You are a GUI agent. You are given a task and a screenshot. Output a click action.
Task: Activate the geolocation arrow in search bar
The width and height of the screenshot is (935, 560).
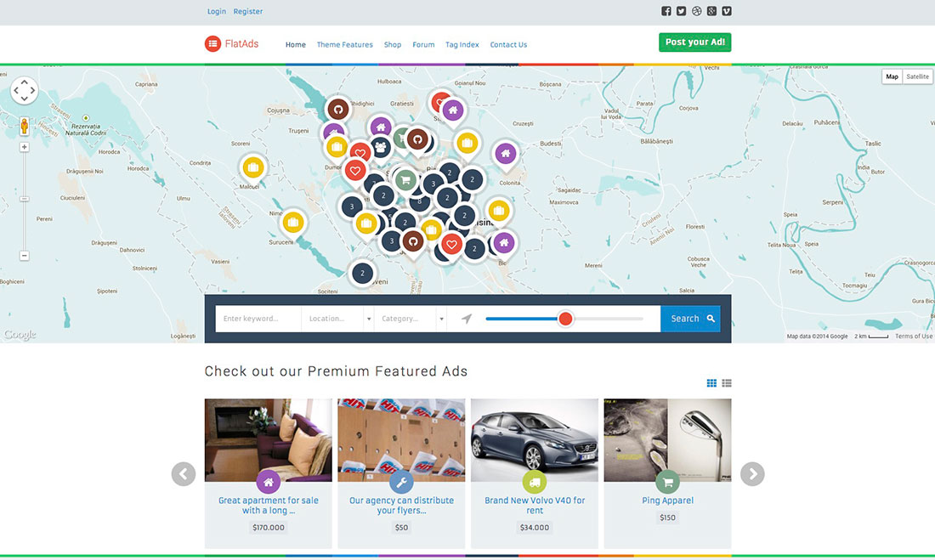coord(466,318)
